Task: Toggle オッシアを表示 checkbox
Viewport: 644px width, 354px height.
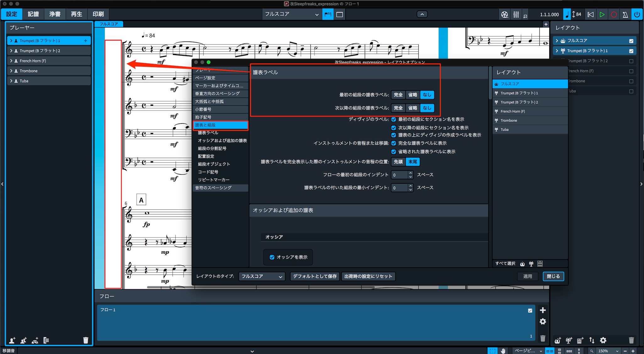Action: [272, 257]
